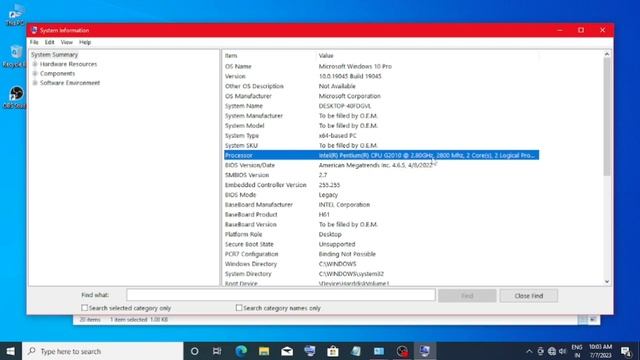
Task: Click the System Information taskbar icon
Action: click(x=424, y=351)
